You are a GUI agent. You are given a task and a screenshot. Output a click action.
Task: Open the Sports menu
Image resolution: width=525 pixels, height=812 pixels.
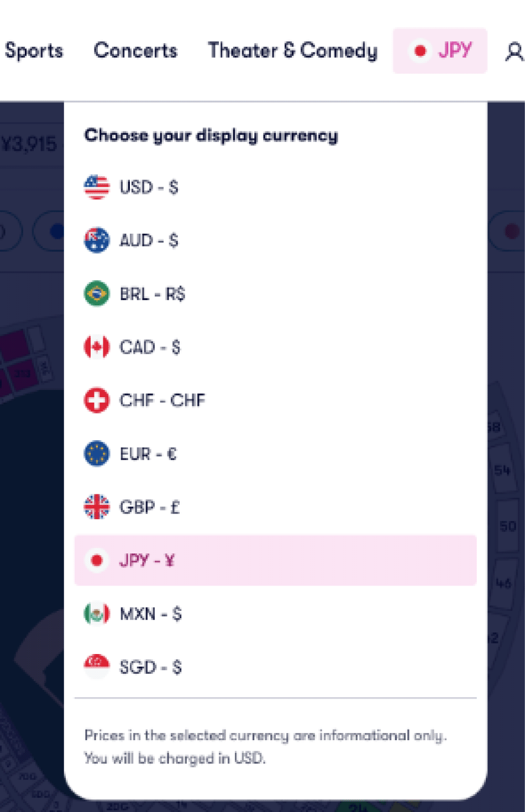pyautogui.click(x=34, y=51)
